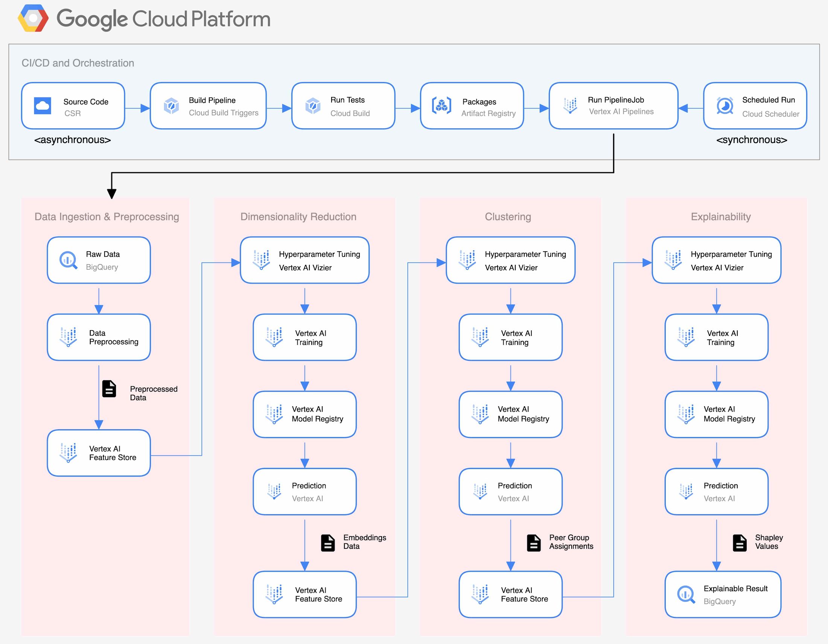The width and height of the screenshot is (828, 644).
Task: Click Vertex icon in Clustering Model Registry node
Action: [480, 415]
